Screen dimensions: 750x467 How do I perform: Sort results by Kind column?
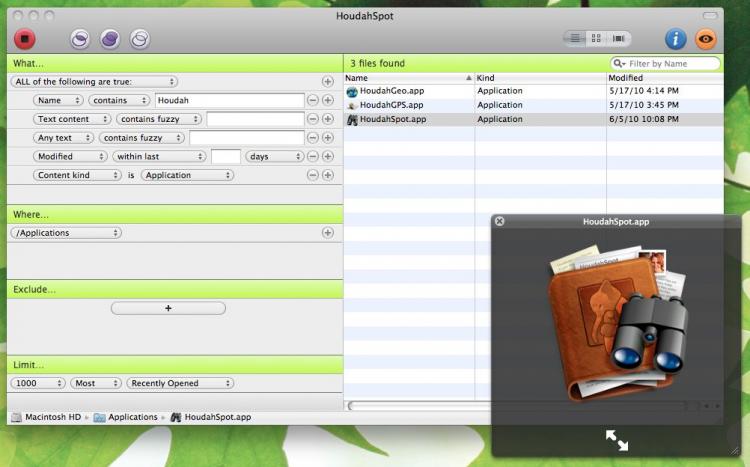click(x=540, y=78)
